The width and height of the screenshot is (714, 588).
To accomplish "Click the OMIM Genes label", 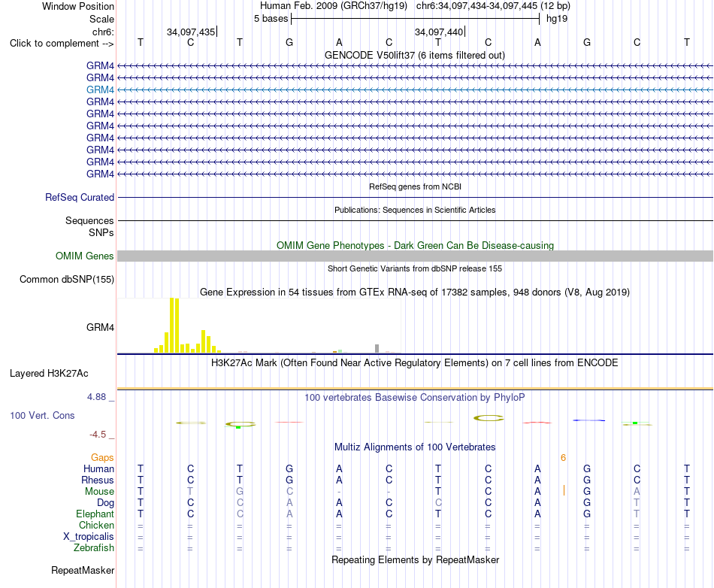I will [x=85, y=256].
